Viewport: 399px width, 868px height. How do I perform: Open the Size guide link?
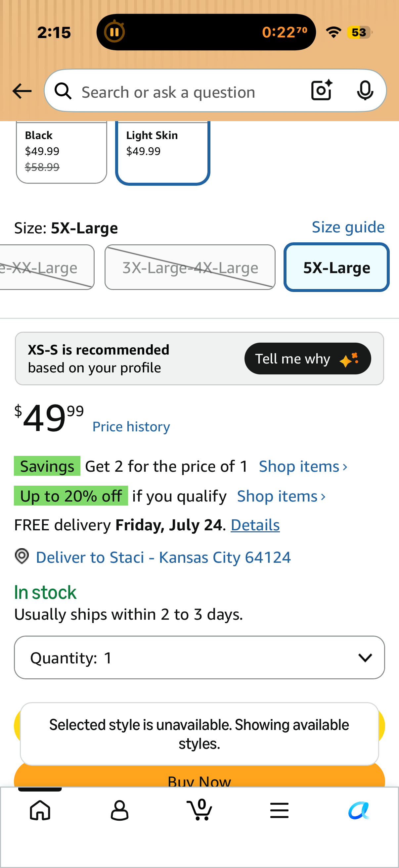[x=348, y=227]
